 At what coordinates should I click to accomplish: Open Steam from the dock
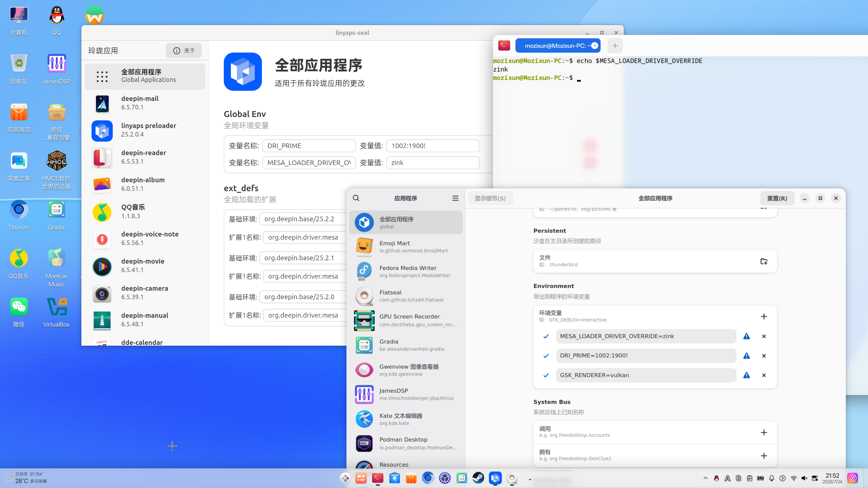(x=478, y=478)
